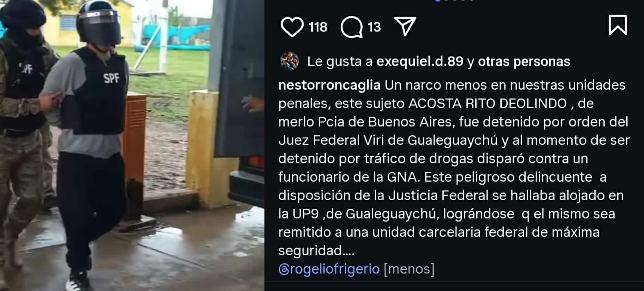
Task: Open the nestorroncaglia profile from the caption
Action: tap(329, 85)
